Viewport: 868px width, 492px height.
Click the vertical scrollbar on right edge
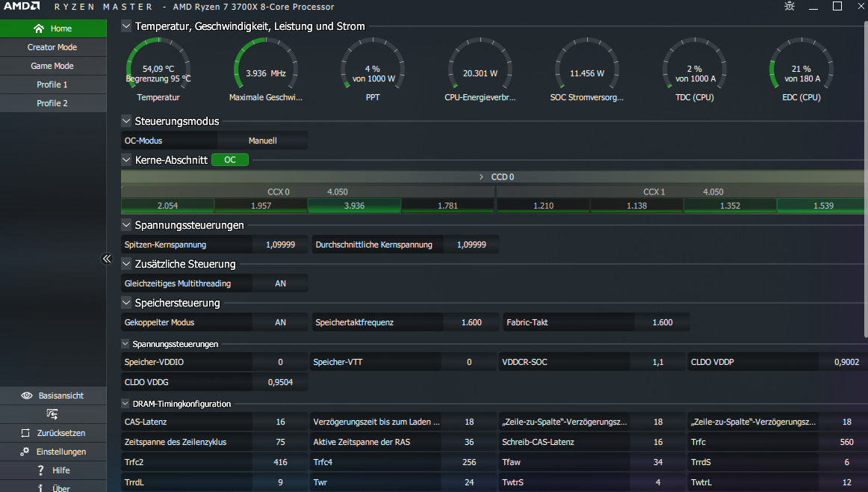coord(866,180)
